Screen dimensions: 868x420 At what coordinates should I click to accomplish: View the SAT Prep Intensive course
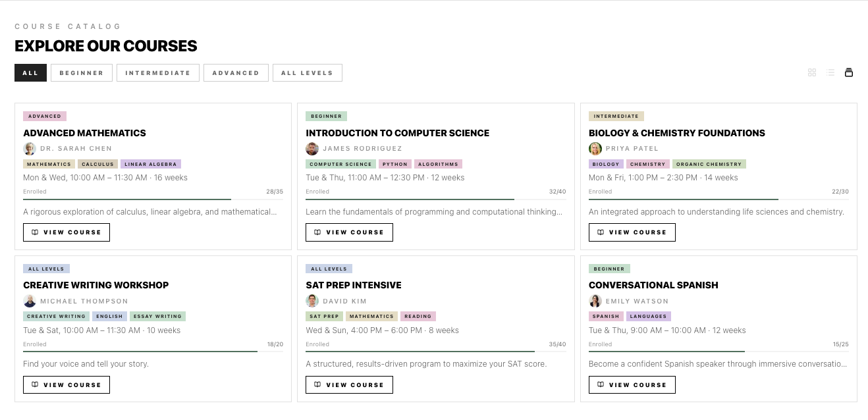click(x=349, y=385)
